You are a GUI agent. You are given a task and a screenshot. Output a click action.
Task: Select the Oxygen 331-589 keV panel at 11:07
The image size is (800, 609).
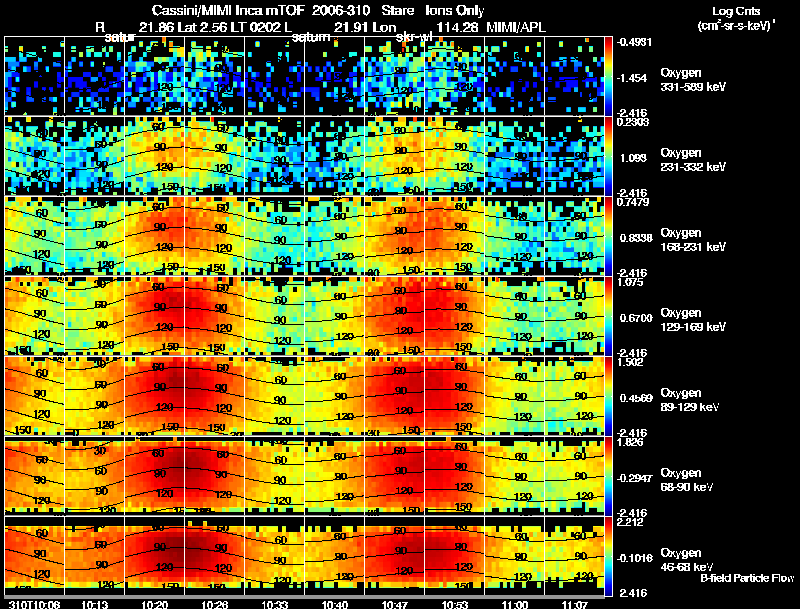574,76
